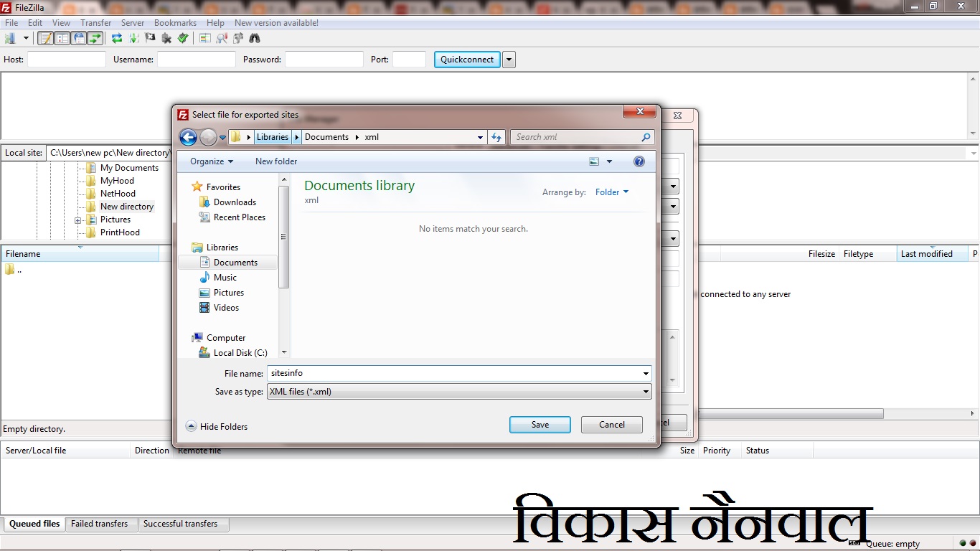Click the binoculars file search icon

click(x=255, y=38)
